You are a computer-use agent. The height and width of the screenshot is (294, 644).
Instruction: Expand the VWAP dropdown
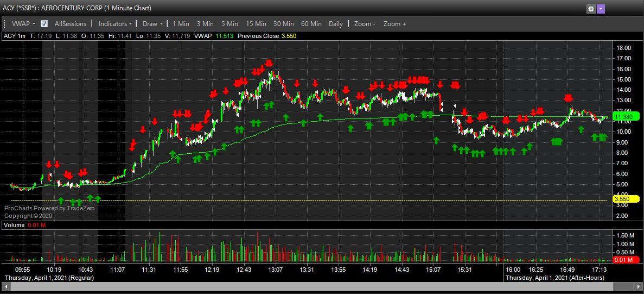(x=23, y=24)
